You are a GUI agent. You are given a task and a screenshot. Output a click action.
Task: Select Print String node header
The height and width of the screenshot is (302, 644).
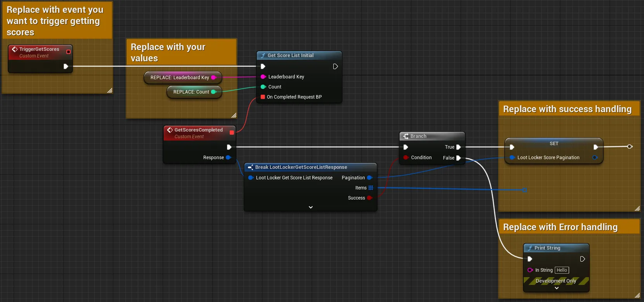[x=556, y=248]
